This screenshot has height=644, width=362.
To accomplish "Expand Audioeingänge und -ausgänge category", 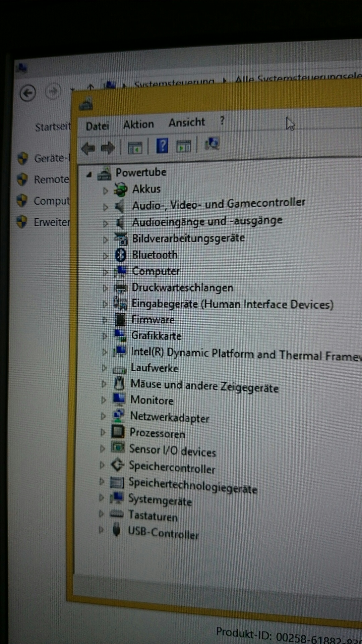I will (105, 223).
